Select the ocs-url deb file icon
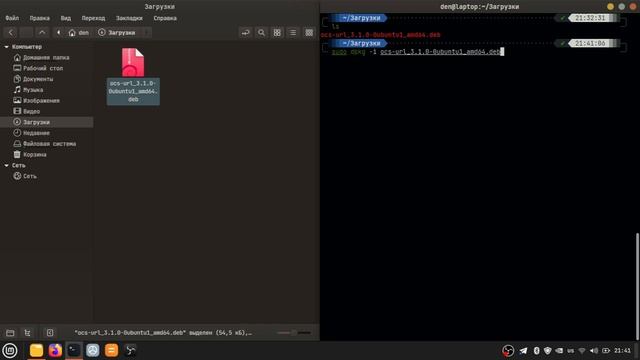The image size is (640, 360). [x=133, y=62]
